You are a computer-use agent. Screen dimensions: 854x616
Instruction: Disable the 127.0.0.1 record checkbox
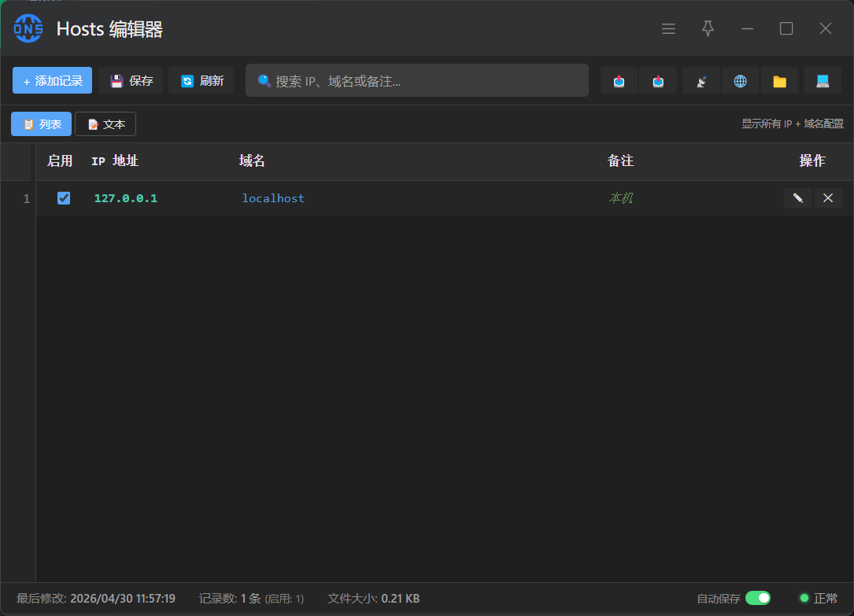(x=64, y=198)
